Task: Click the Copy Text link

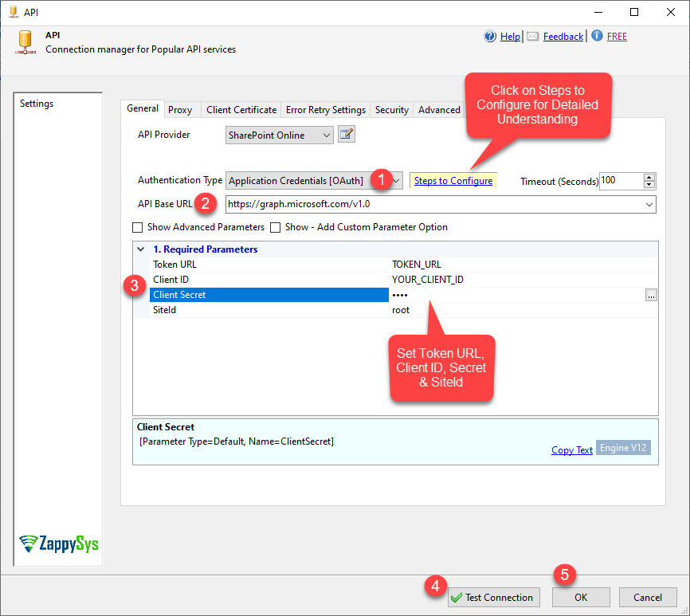Action: point(571,449)
